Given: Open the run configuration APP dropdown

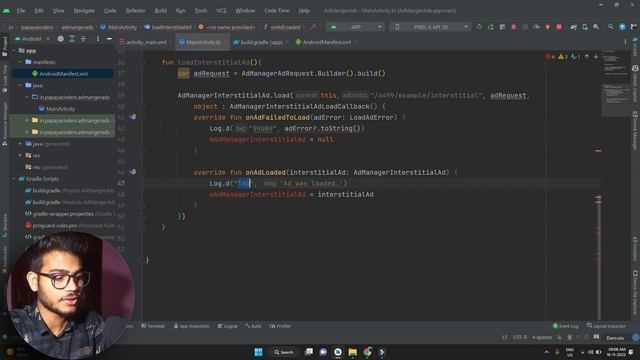Looking at the screenshot, I should (x=356, y=27).
